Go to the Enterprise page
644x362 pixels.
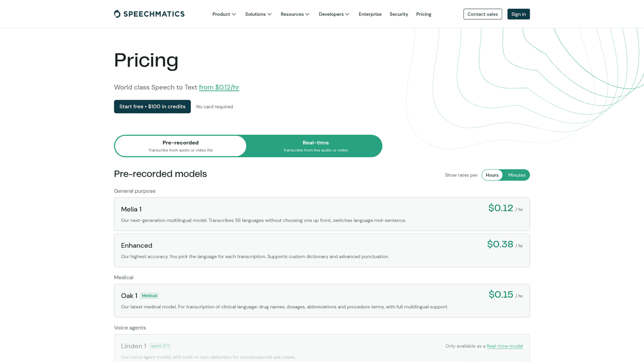pyautogui.click(x=370, y=14)
